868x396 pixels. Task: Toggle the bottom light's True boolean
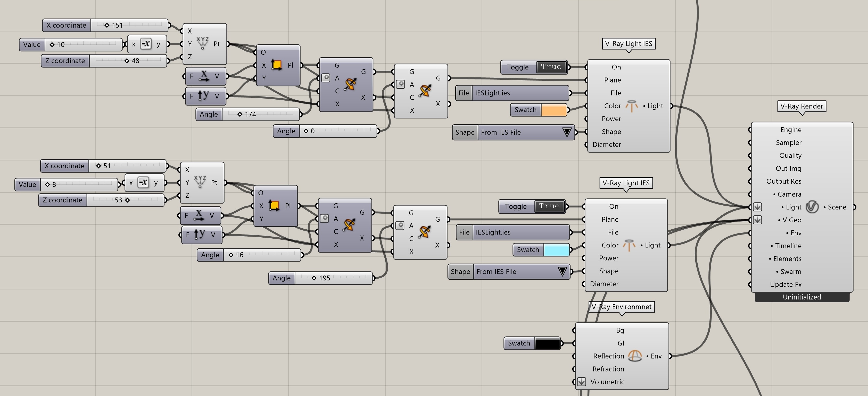pyautogui.click(x=549, y=206)
